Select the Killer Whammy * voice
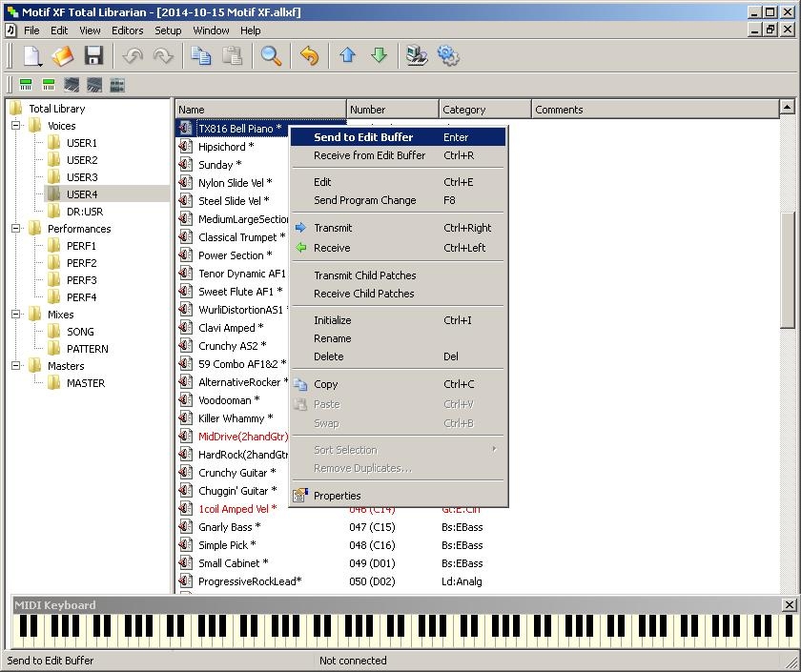Viewport: 801px width, 672px height. pyautogui.click(x=236, y=418)
